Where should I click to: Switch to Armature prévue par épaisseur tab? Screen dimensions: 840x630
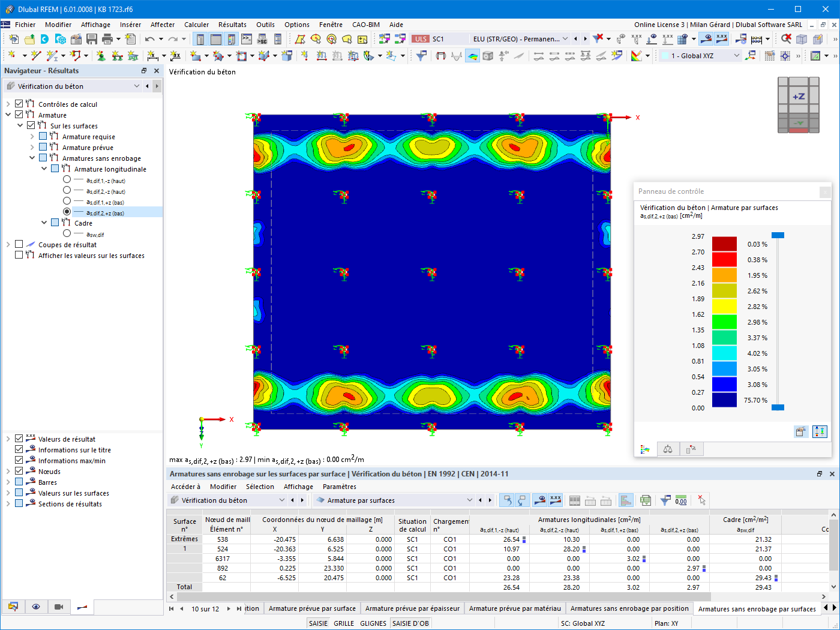point(412,608)
